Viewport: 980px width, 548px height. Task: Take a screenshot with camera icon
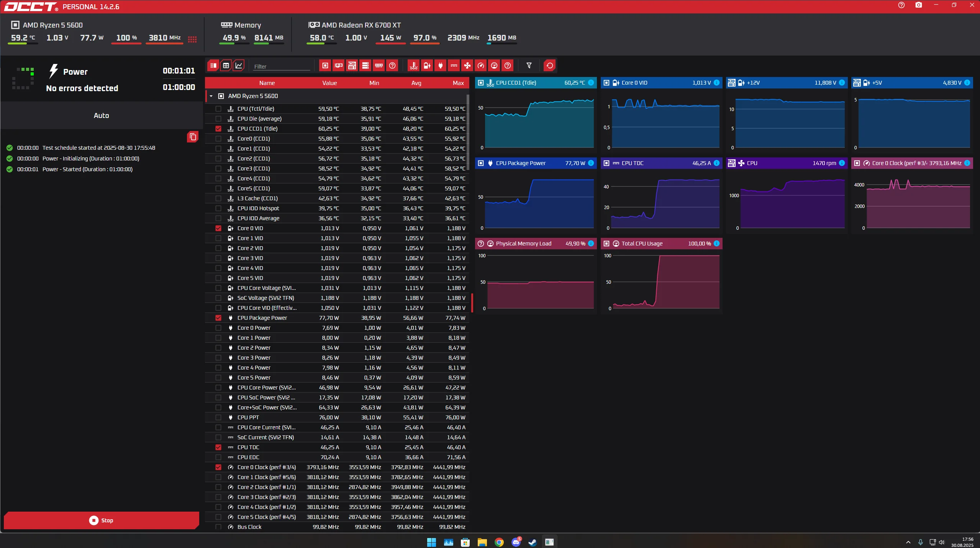[918, 5]
